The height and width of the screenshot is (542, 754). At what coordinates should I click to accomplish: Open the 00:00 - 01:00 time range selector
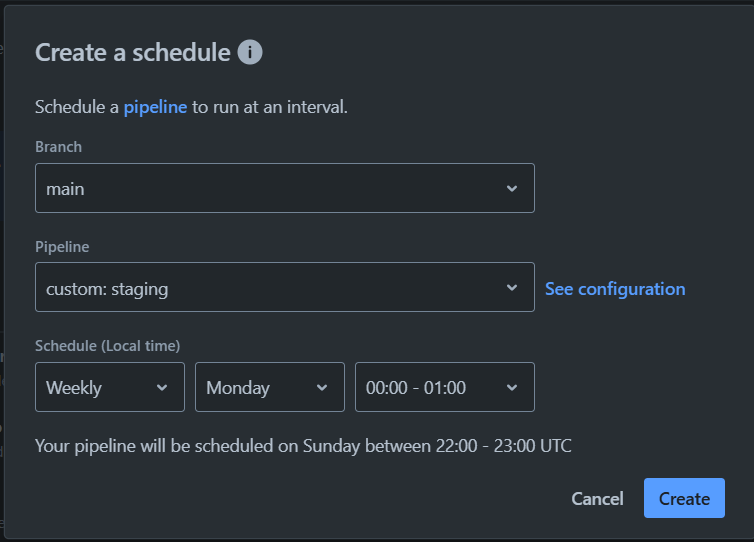(445, 387)
